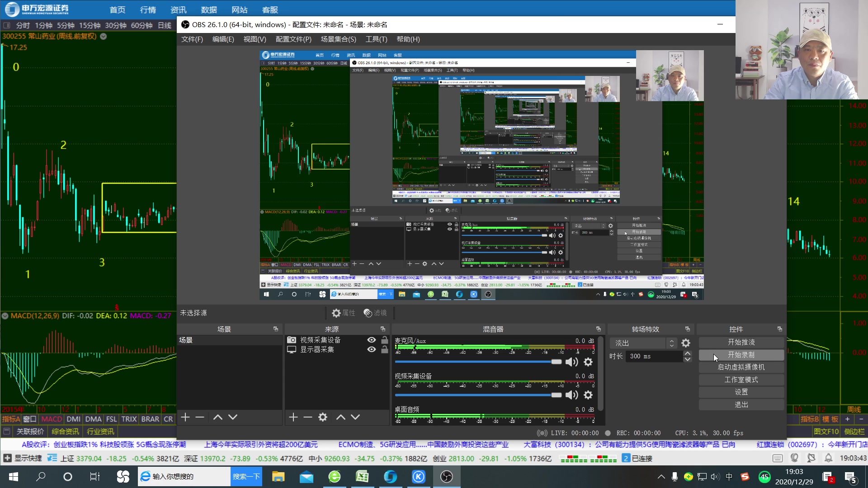868x488 pixels.
Task: Open the 淡出 transition dropdown
Action: point(643,343)
